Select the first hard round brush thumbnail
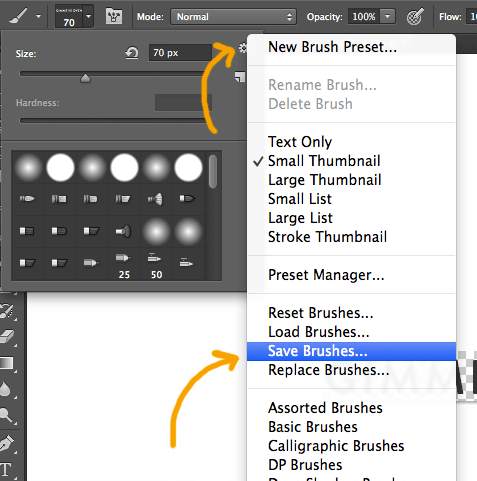This screenshot has width=477, height=481. coord(60,167)
